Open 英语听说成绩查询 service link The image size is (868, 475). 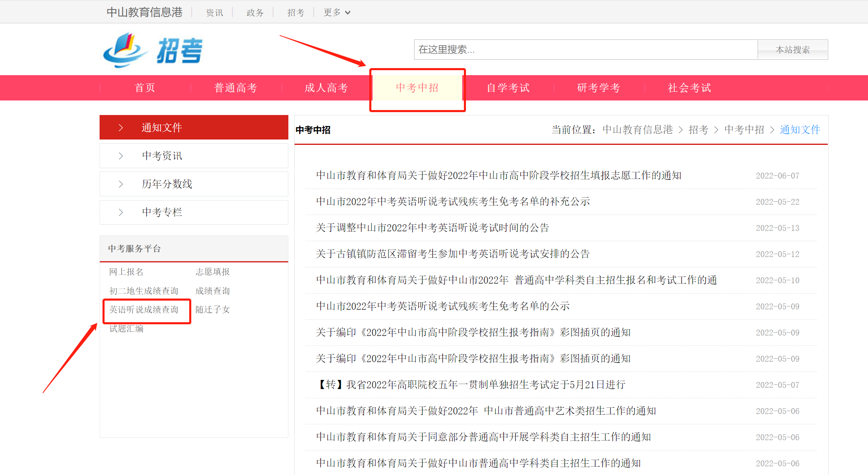pos(144,310)
